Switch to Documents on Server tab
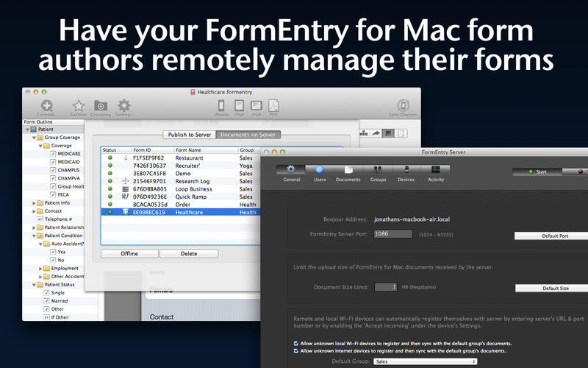Screen dimensions: 588x368 (x=248, y=135)
